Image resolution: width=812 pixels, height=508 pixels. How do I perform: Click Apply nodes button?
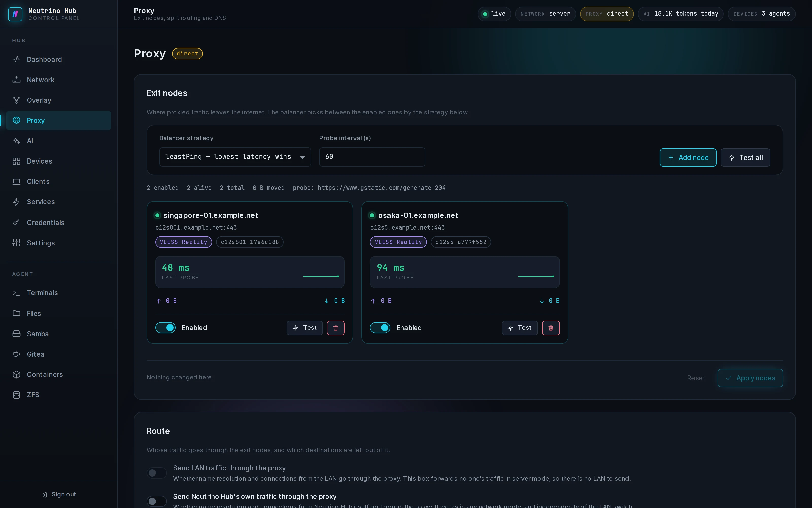click(750, 378)
